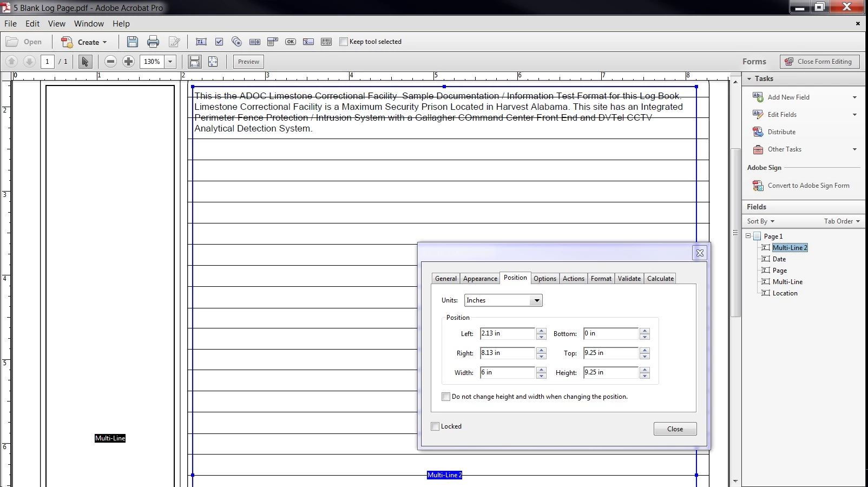Open the Help menu
Image resolution: width=868 pixels, height=487 pixels.
121,24
